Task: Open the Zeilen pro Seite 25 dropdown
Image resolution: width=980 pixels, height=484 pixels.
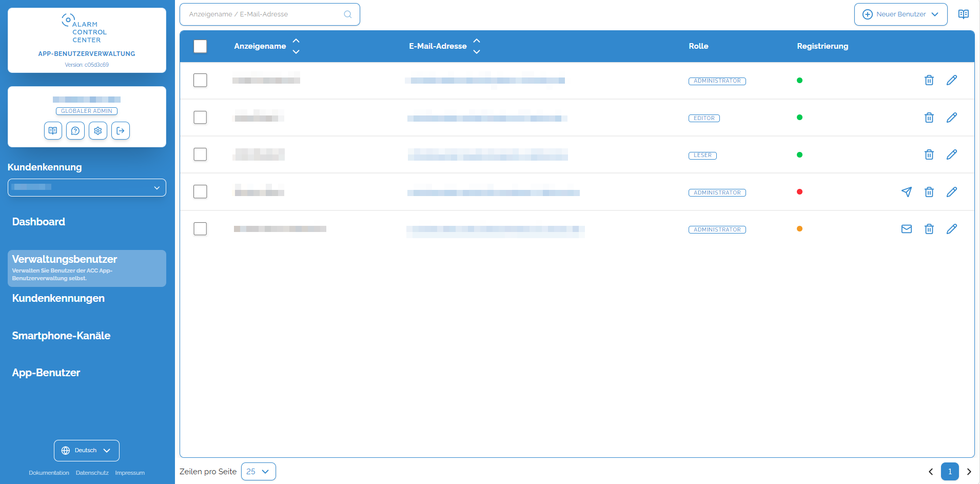Action: tap(258, 472)
